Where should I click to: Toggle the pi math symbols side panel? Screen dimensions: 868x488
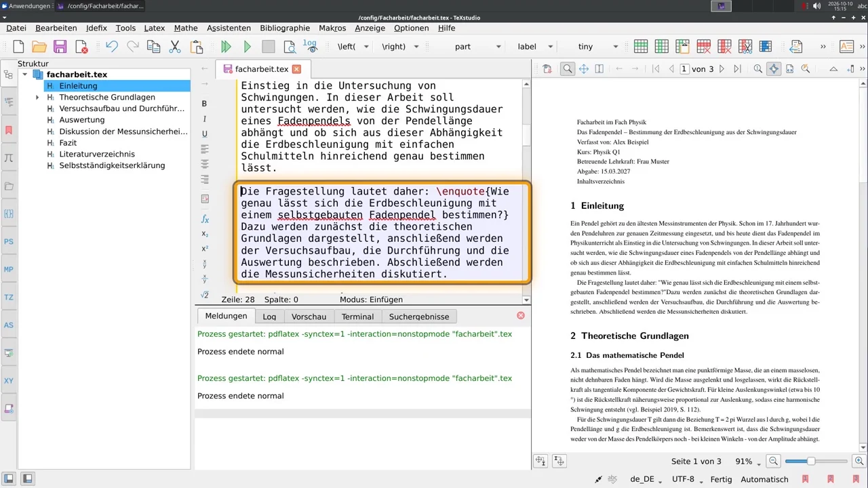click(9, 158)
